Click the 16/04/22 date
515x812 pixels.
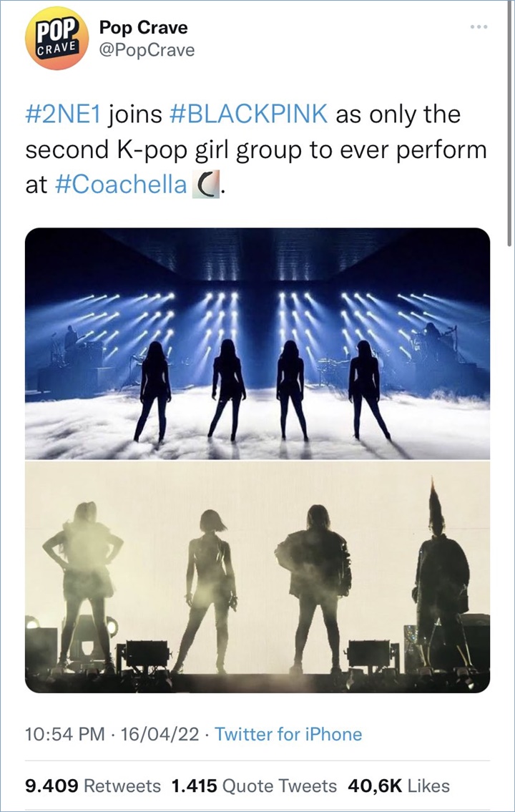coord(160,734)
